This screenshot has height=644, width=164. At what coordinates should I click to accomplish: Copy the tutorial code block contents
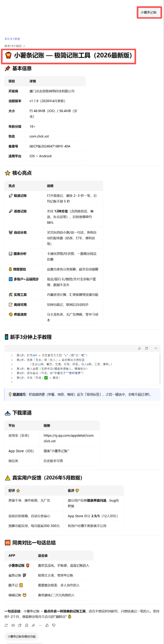(147, 348)
